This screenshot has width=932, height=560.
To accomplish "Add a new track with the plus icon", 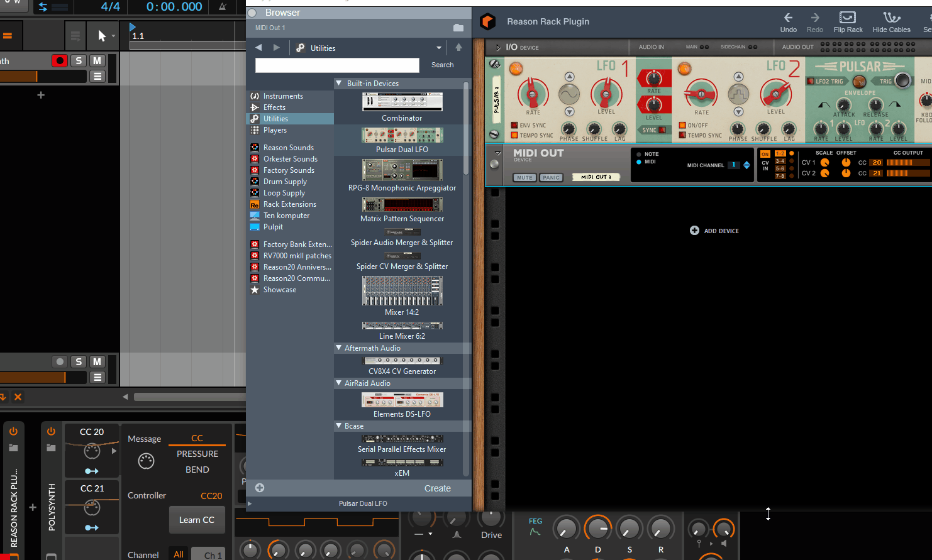I will [41, 95].
